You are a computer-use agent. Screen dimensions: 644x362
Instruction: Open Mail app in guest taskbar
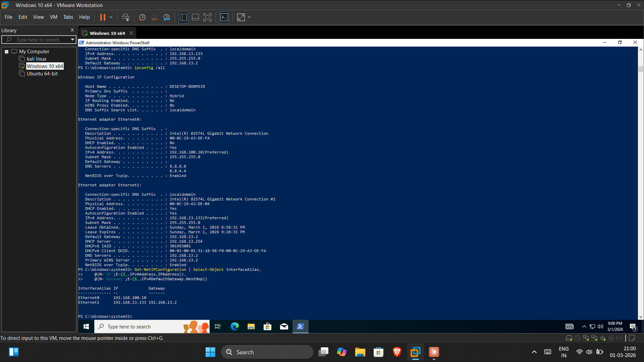pyautogui.click(x=284, y=326)
